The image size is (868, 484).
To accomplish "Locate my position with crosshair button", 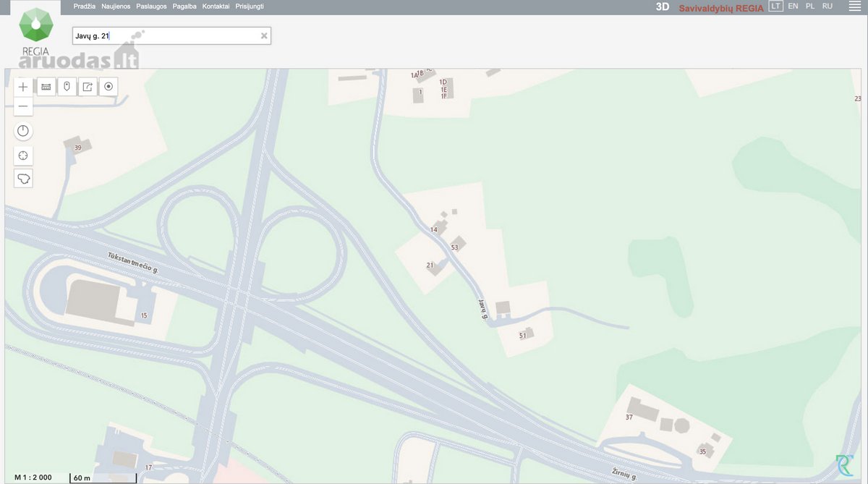I will point(23,155).
